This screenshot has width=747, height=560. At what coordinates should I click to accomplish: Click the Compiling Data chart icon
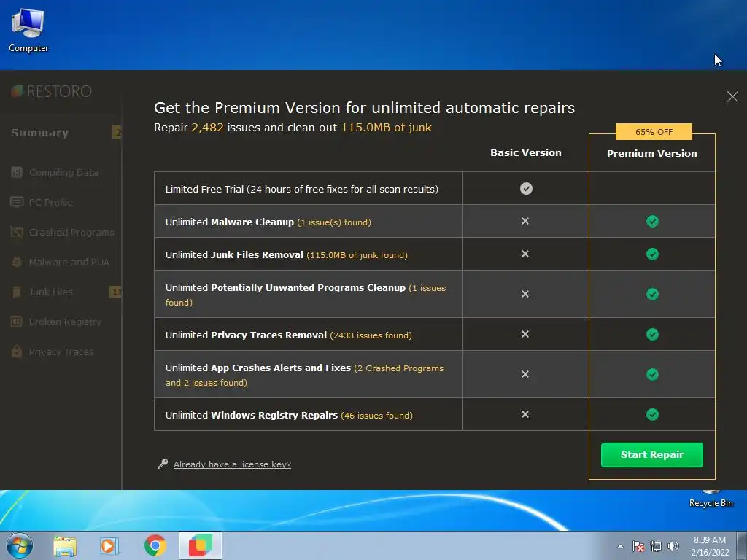[x=17, y=172]
